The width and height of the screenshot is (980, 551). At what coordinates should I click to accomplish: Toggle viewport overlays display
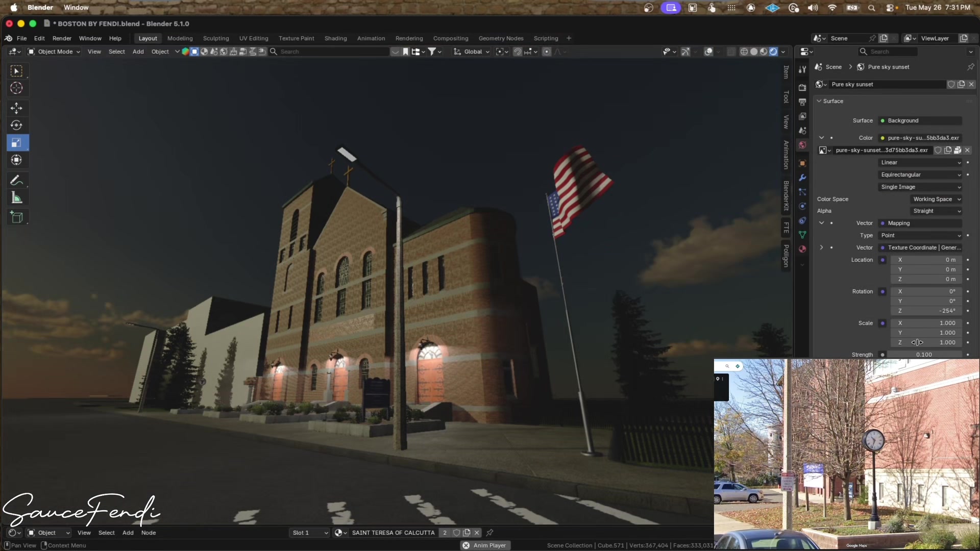pos(708,52)
